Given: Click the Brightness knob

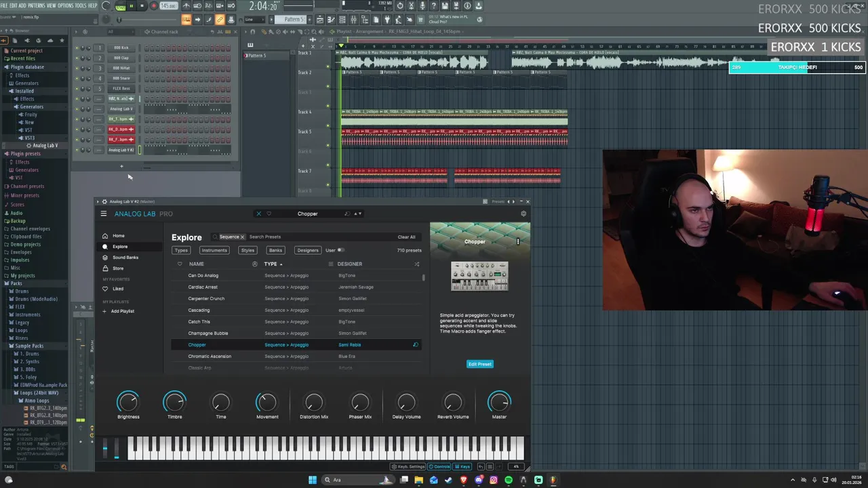Looking at the screenshot, I should (x=127, y=402).
